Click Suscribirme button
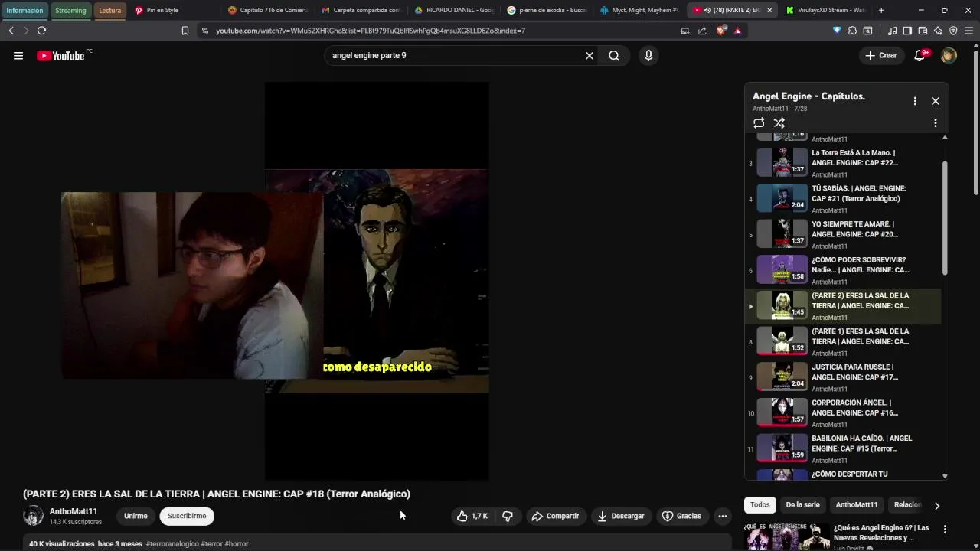 pos(187,516)
